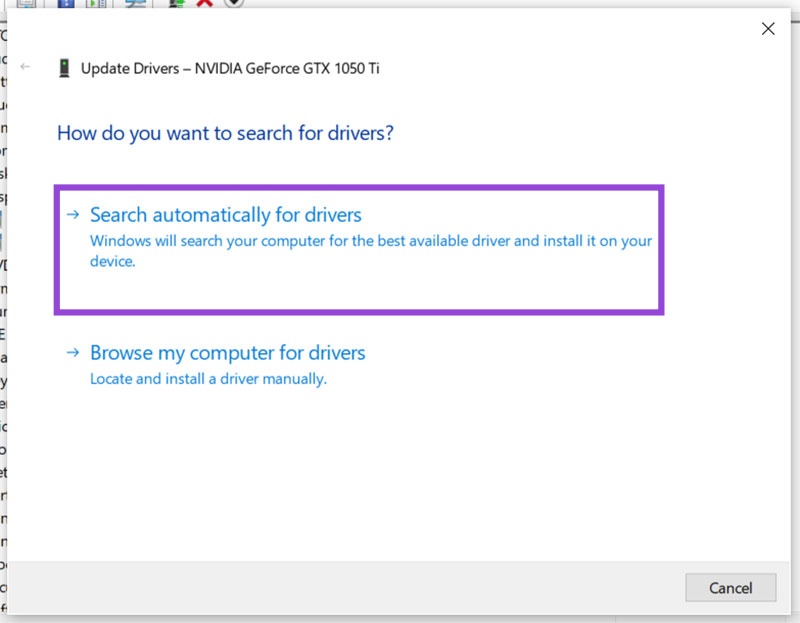Click the arrow icon beside Browse my computer
Image resolution: width=800 pixels, height=623 pixels.
coord(73,353)
